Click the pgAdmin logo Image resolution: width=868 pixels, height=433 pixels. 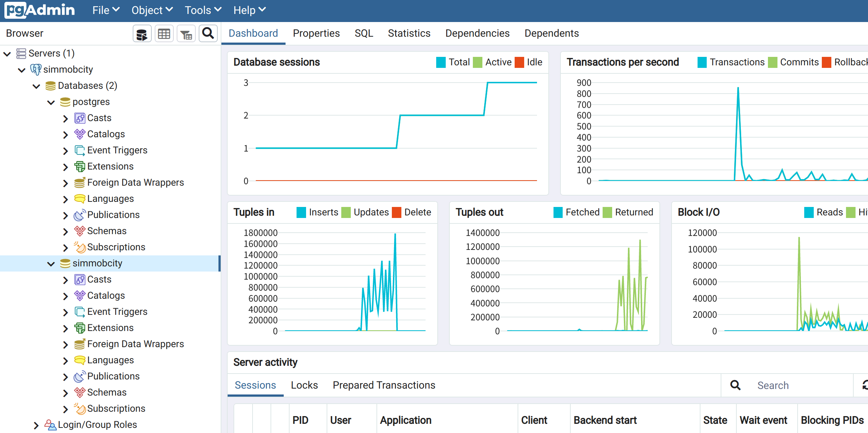click(40, 10)
